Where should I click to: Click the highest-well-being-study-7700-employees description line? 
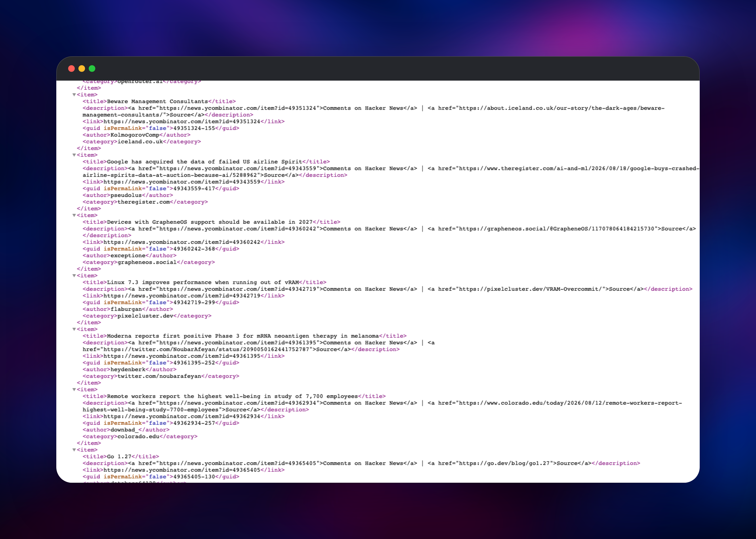point(196,410)
